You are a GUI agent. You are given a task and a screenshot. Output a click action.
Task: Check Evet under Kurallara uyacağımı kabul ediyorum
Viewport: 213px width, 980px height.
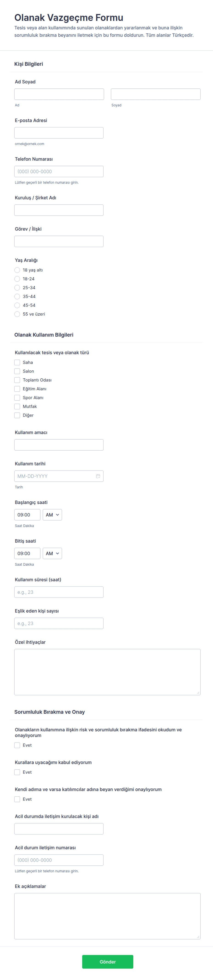click(x=17, y=772)
